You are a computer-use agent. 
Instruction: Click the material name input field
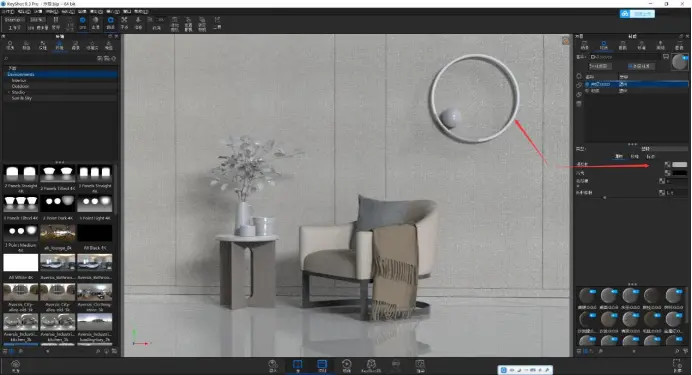625,57
